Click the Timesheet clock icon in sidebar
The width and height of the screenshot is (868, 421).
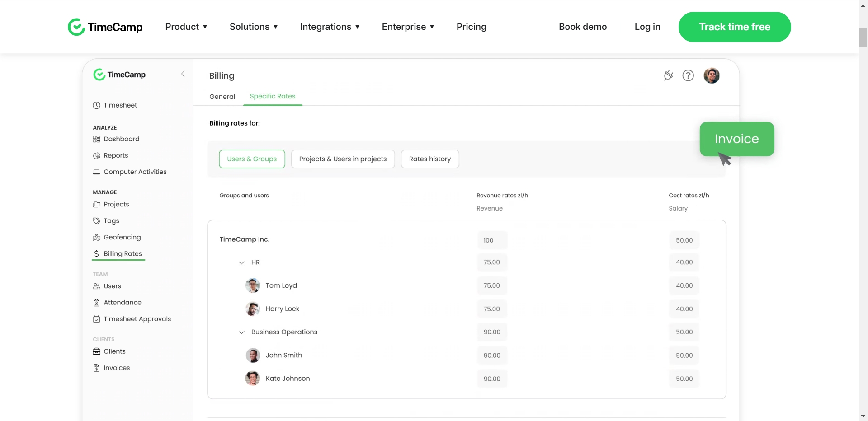click(96, 105)
